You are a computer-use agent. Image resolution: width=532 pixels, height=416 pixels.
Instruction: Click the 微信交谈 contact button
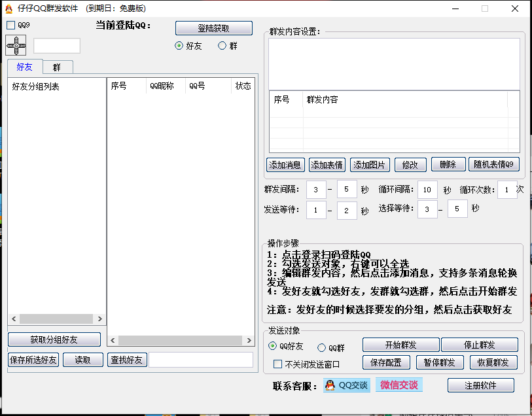click(x=399, y=385)
